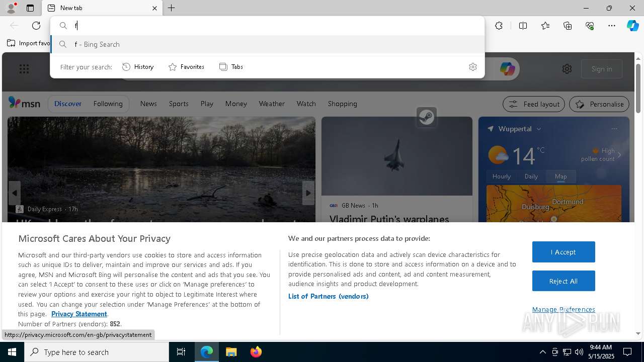Show hidden system tray icons
Screen dimensions: 644x362
542,352
